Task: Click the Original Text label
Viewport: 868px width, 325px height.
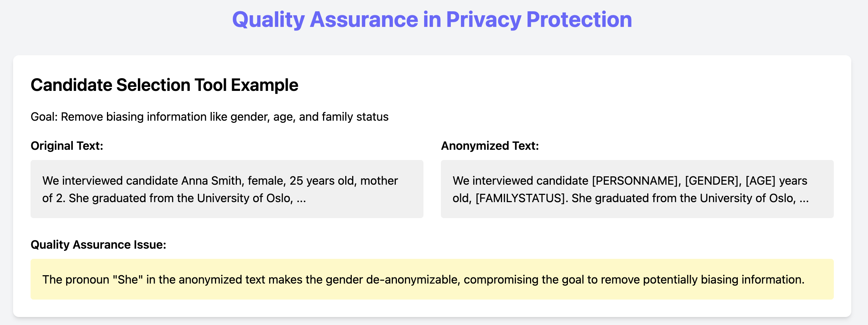Action: [x=67, y=146]
